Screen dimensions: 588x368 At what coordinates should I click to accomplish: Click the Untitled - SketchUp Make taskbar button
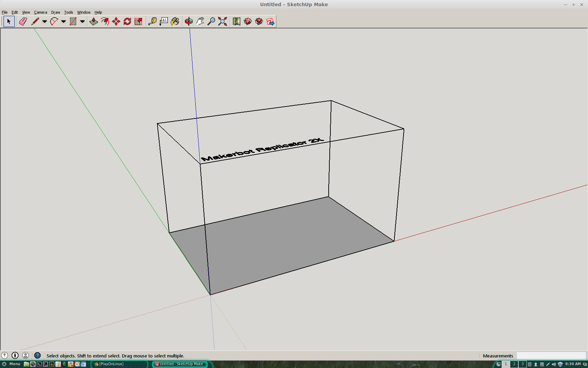coord(180,364)
